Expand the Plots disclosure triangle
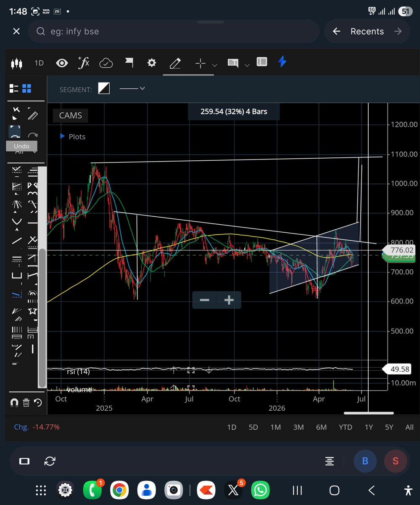 (x=62, y=136)
